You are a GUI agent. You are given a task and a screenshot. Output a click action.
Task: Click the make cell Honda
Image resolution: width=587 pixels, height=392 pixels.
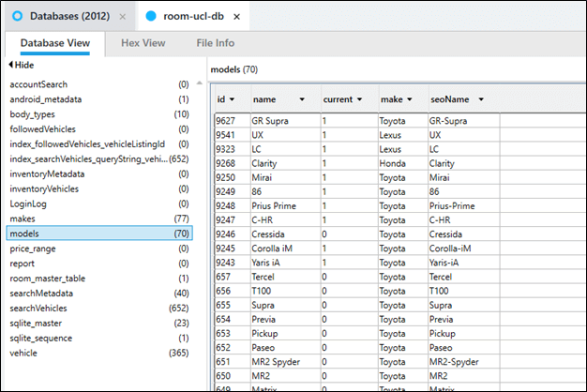pos(403,163)
